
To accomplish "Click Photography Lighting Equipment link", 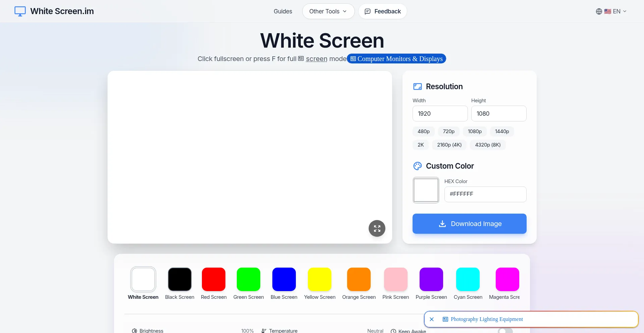I will point(487,319).
